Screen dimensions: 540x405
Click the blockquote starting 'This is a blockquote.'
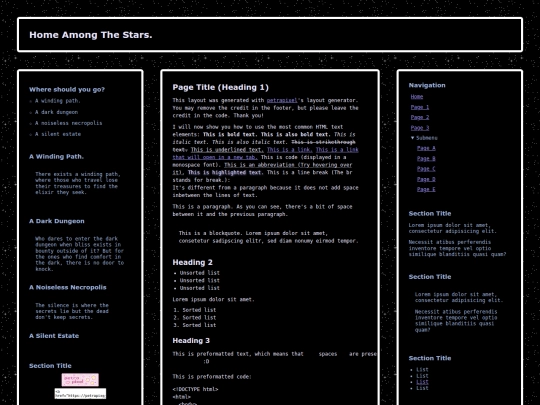268,237
